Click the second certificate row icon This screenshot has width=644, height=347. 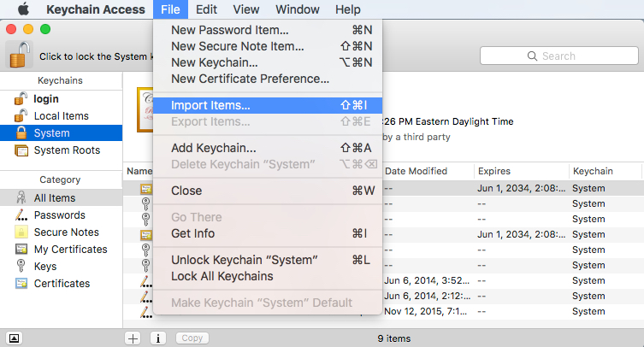pyautogui.click(x=146, y=235)
